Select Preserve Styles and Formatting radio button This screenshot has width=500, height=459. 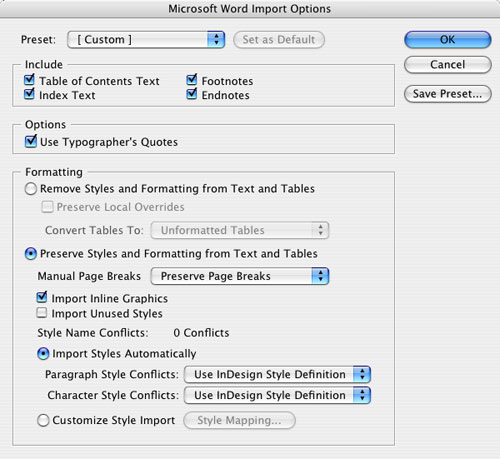click(x=31, y=254)
